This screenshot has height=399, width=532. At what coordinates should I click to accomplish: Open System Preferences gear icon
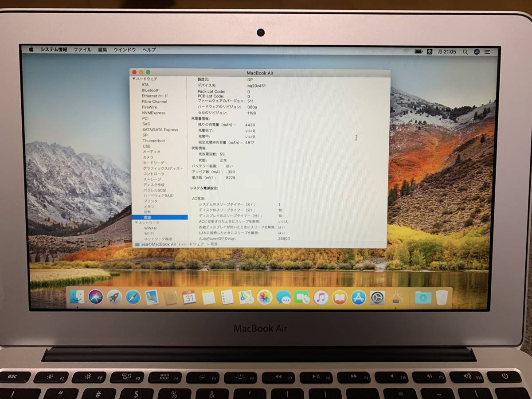tap(377, 297)
